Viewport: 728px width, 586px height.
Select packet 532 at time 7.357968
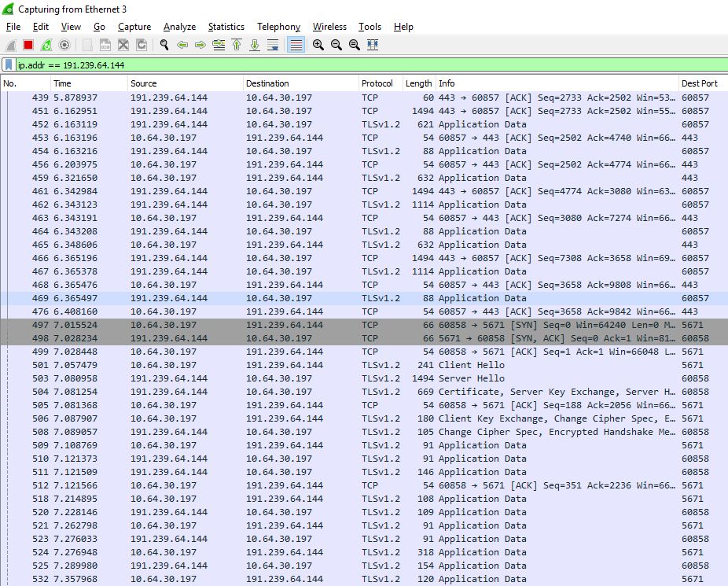364,579
